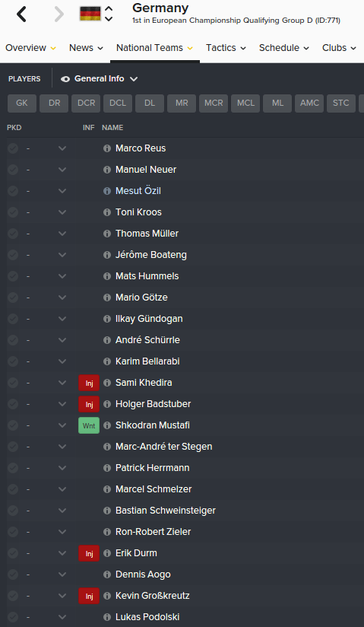Open General Info view dropdown

pos(99,79)
